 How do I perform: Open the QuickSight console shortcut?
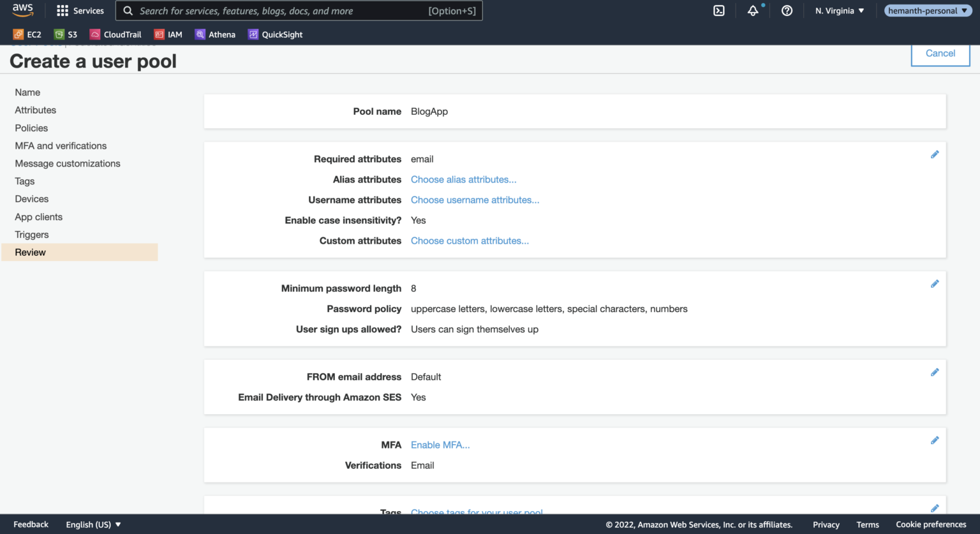click(275, 34)
